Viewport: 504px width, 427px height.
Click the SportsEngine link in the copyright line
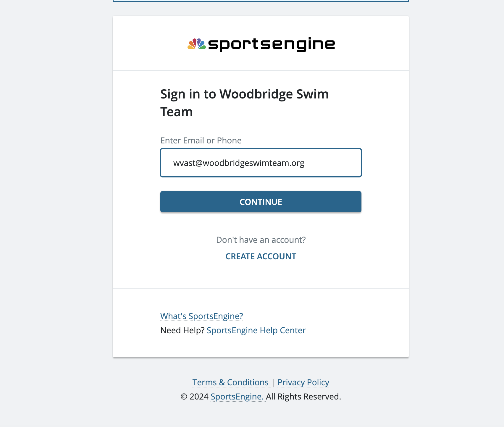click(237, 397)
